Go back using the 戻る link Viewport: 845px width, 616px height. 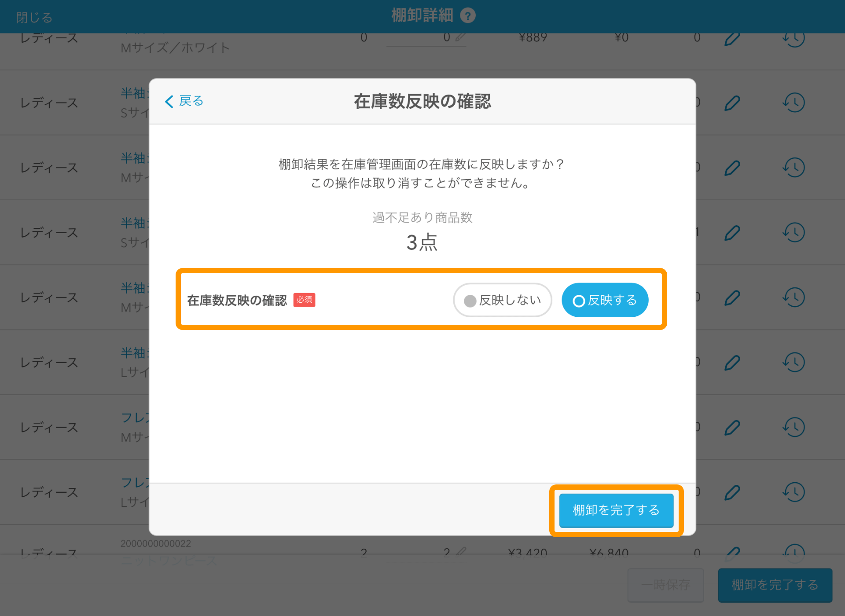184,101
